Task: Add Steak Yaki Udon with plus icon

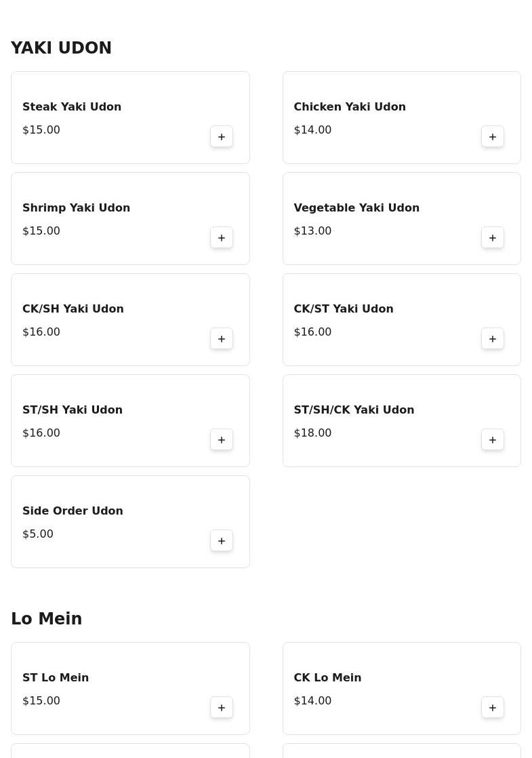Action: pyautogui.click(x=222, y=137)
